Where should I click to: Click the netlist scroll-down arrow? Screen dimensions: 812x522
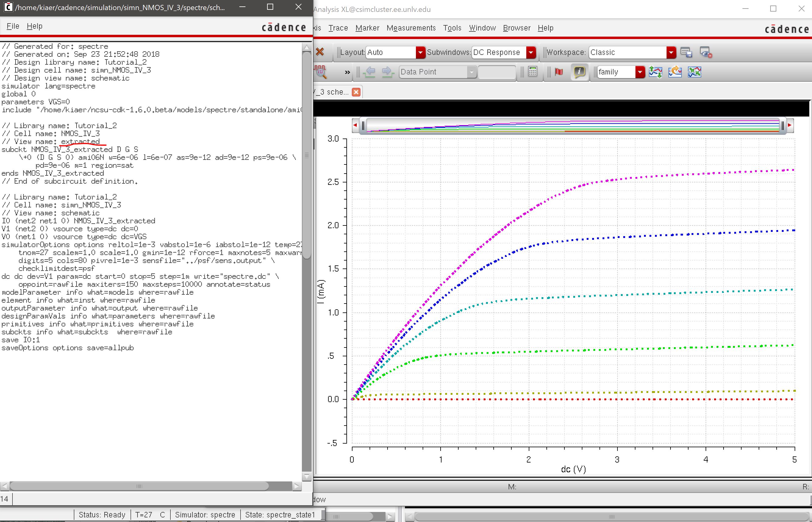(306, 476)
